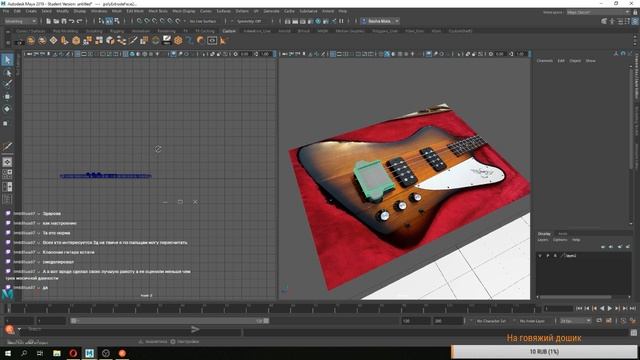
Task: Toggle layer1 visibility V box
Action: click(540, 256)
